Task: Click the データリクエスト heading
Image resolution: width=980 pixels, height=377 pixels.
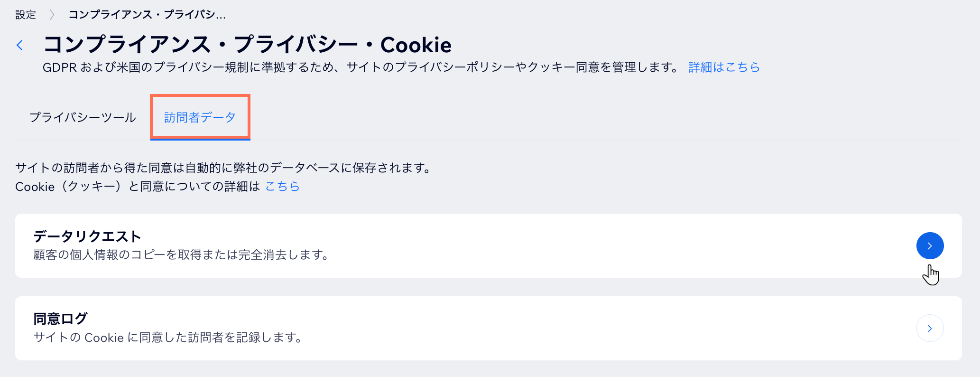Action: point(87,236)
